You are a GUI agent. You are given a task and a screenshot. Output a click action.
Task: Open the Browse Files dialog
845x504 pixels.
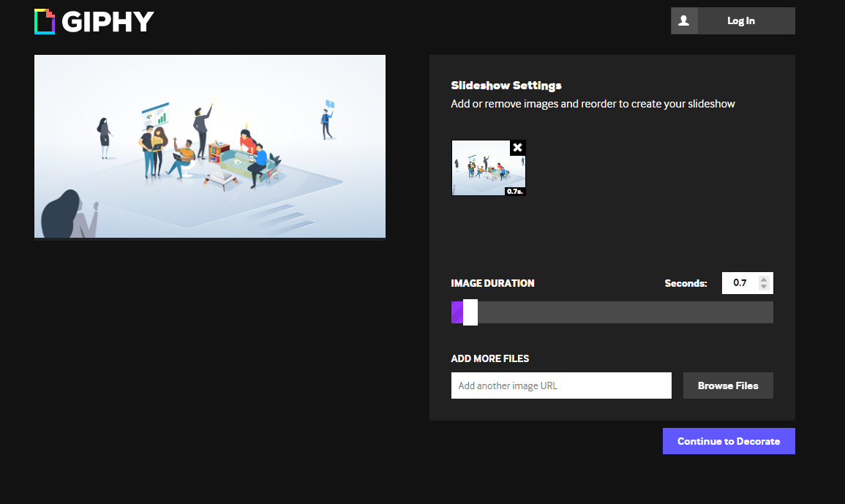(728, 385)
